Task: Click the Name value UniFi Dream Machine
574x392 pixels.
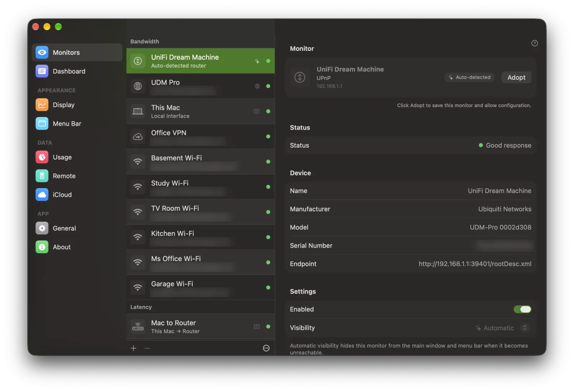Action: point(499,191)
